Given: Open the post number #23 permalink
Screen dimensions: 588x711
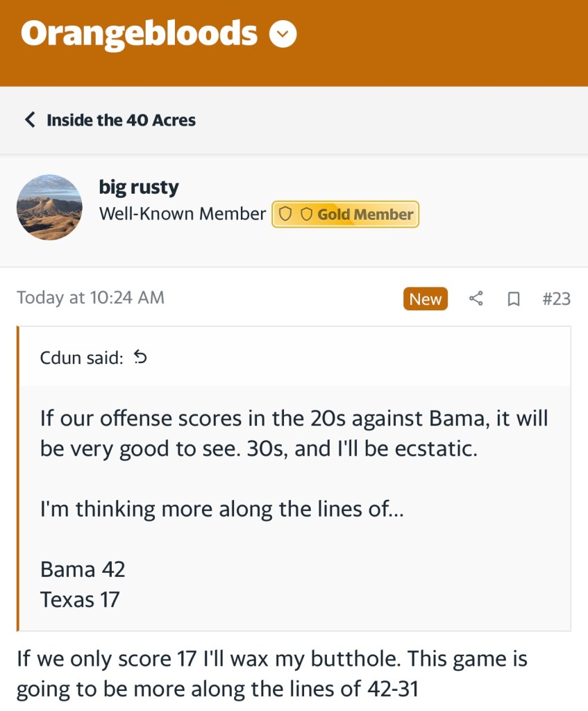Looking at the screenshot, I should (x=556, y=299).
